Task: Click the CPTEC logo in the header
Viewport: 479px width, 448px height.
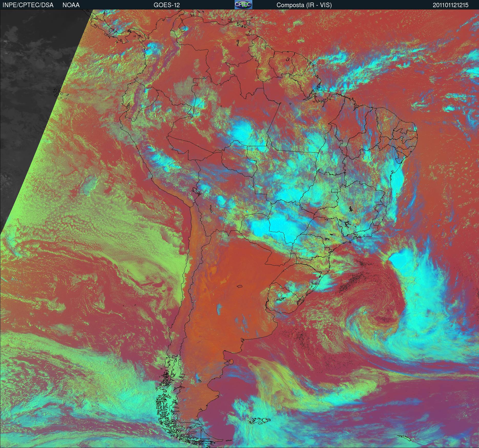Action: [243, 5]
